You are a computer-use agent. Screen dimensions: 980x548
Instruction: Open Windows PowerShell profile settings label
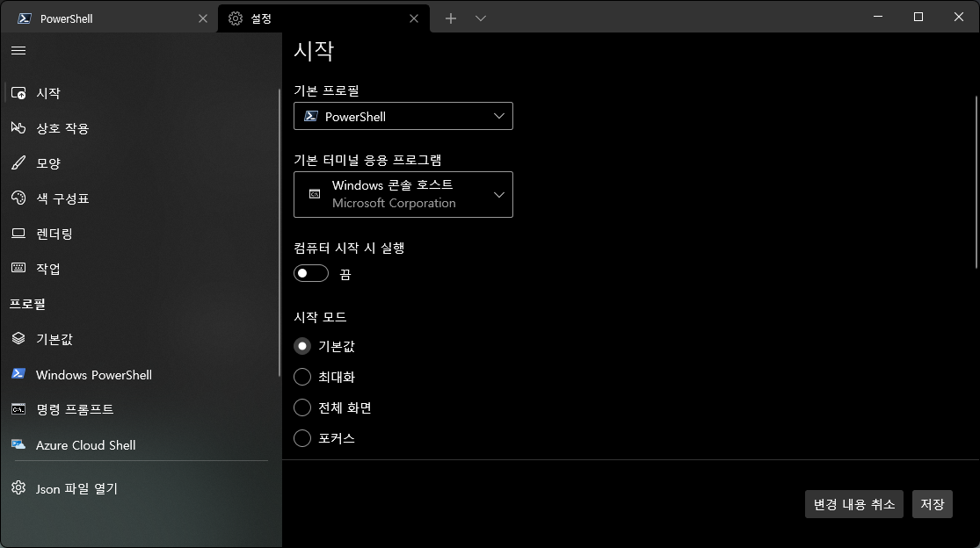click(94, 374)
